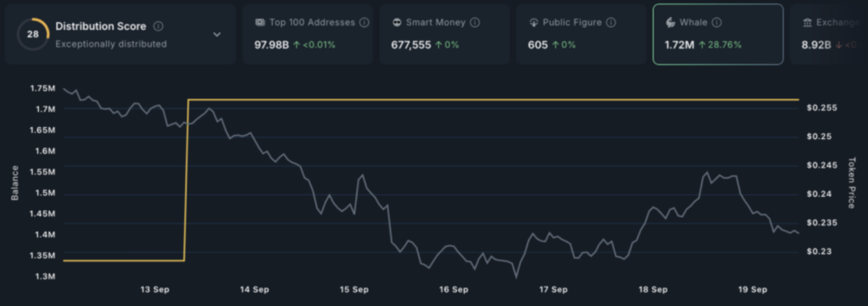Select the Whale card
The width and height of the screenshot is (868, 306).
pos(718,34)
